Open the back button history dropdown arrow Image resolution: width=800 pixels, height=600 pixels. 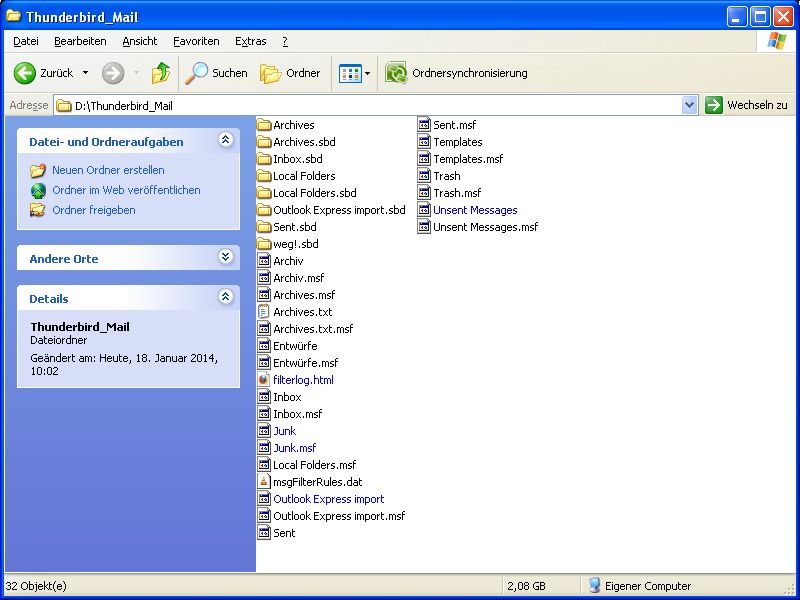tap(85, 73)
